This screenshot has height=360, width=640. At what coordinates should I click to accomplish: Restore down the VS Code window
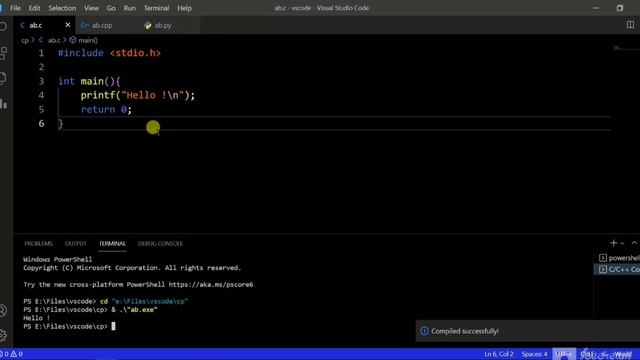point(620,8)
